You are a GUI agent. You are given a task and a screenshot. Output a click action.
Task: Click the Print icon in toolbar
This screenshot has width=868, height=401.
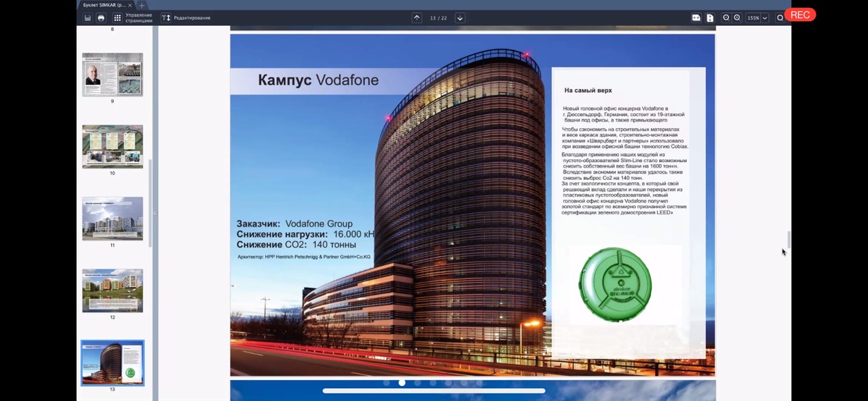[101, 18]
